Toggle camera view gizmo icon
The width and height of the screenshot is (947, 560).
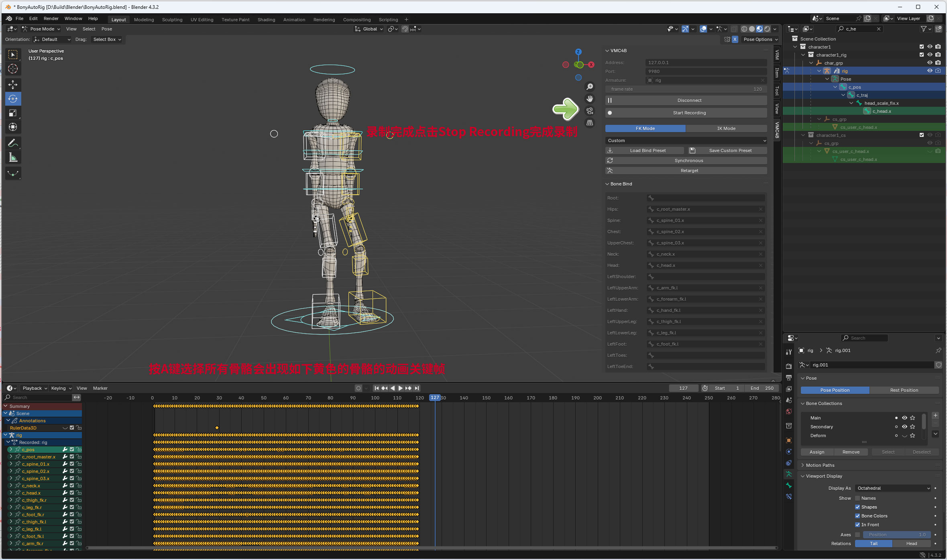590,111
